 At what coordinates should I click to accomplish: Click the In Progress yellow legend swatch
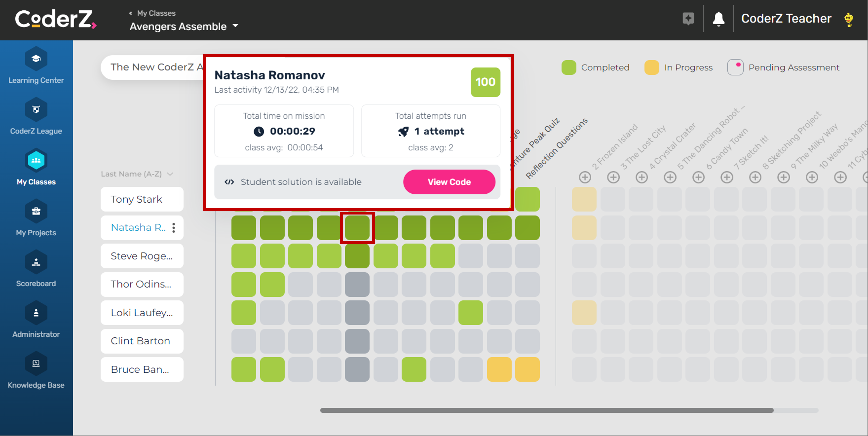[651, 67]
